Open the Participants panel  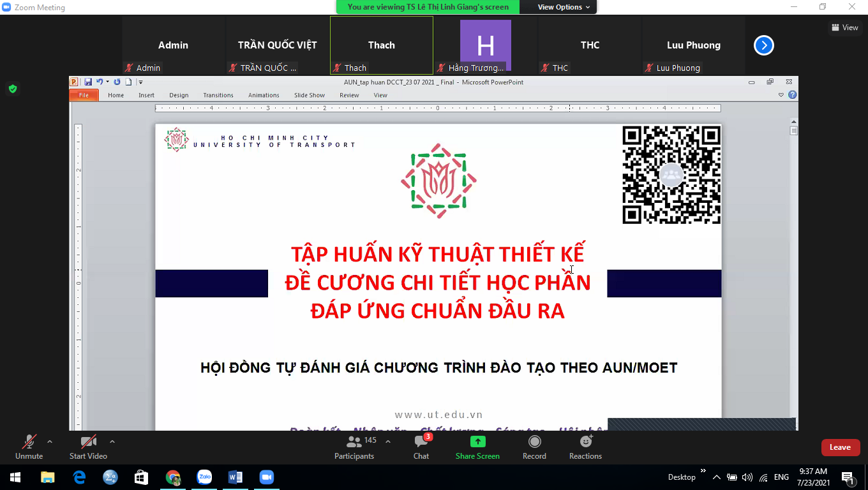(354, 447)
